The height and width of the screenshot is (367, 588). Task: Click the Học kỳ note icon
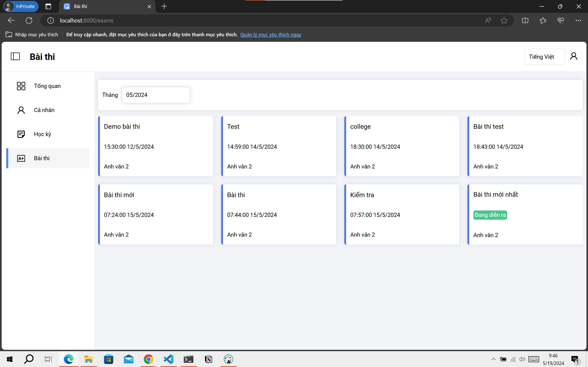(x=21, y=134)
